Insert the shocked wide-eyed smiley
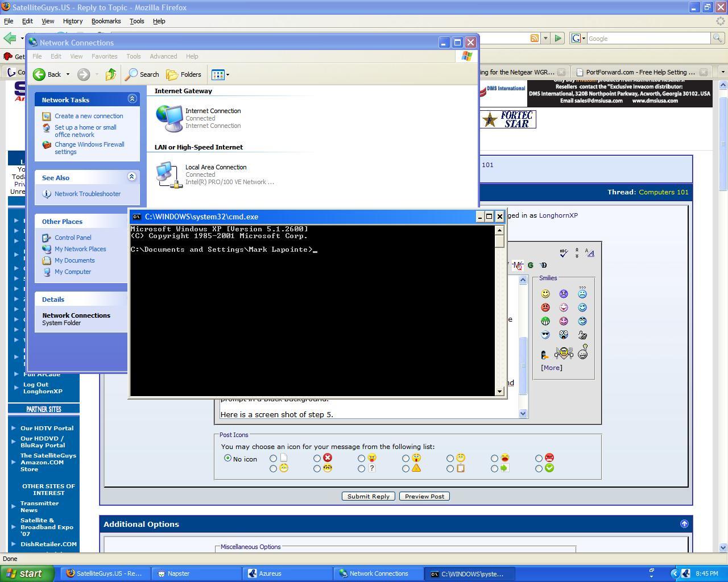The height and width of the screenshot is (582, 728). [x=564, y=335]
